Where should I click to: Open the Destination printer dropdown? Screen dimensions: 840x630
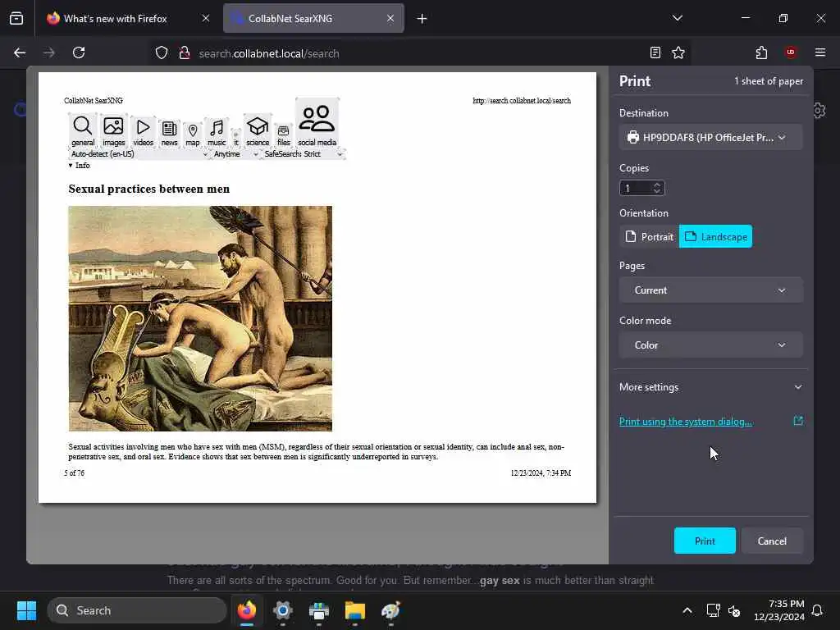(710, 137)
